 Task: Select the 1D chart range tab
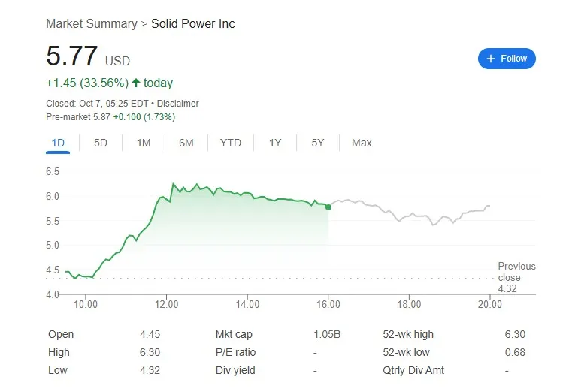(x=58, y=143)
